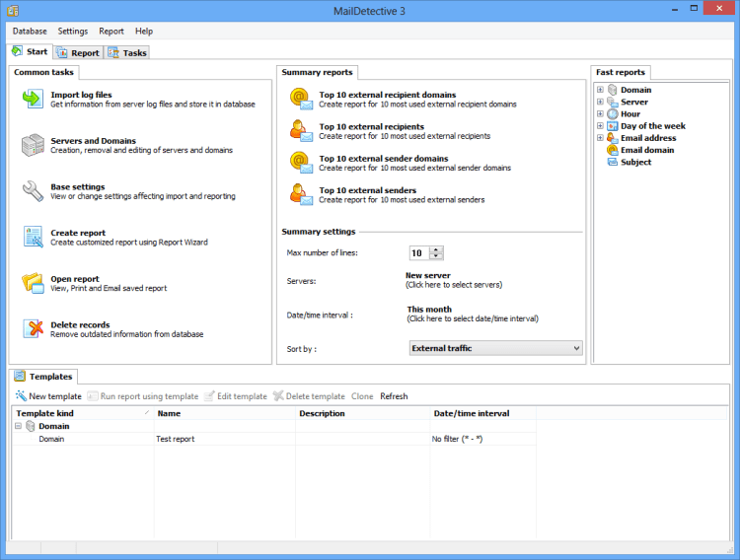740x560 pixels.
Task: Click the Base settings title link
Action: coord(77,186)
